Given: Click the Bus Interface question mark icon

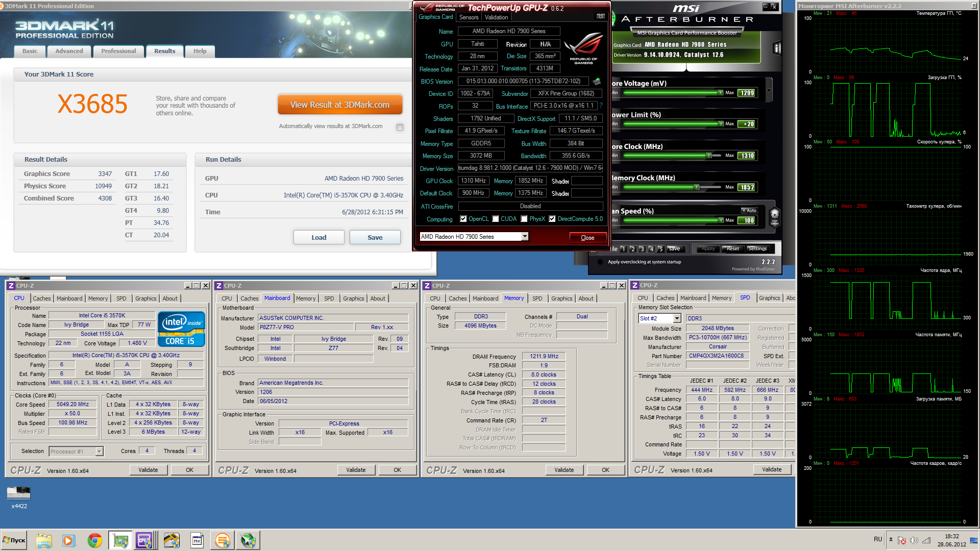Looking at the screenshot, I should (x=601, y=106).
